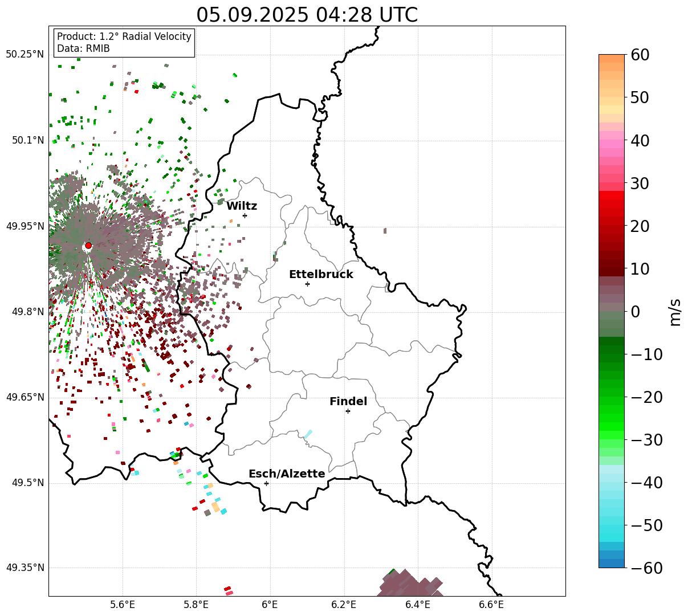Click the colorbar tick label −10
This screenshot has height=616, width=688.
[x=646, y=354]
